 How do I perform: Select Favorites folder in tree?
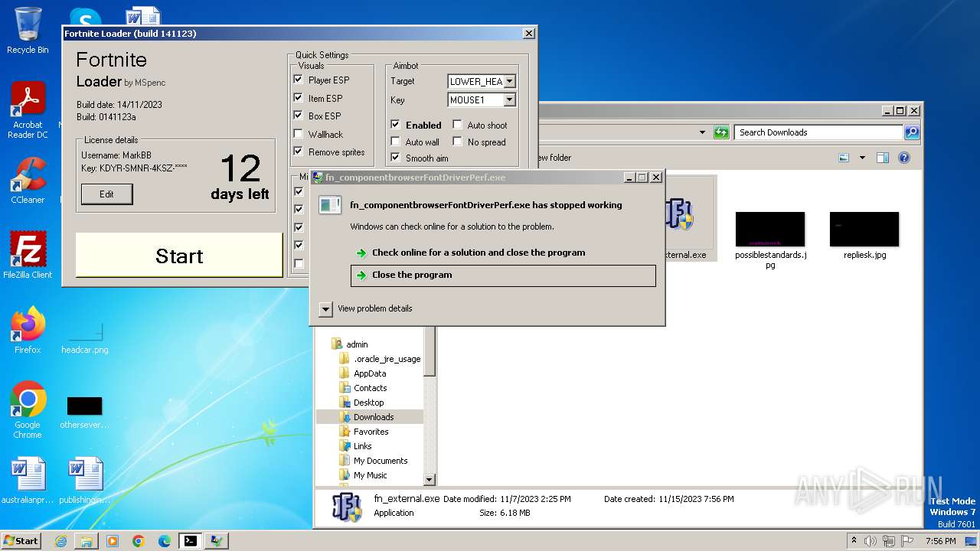(x=371, y=432)
